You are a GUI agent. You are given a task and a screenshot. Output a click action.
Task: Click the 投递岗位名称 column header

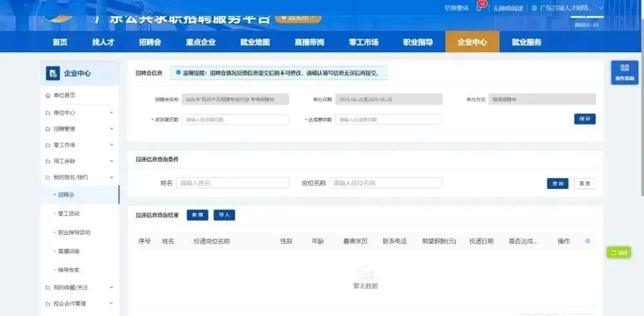(211, 242)
